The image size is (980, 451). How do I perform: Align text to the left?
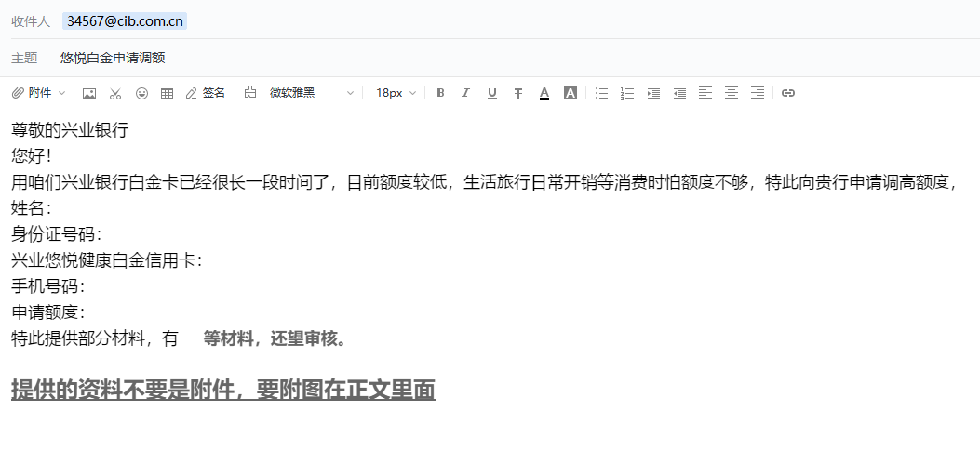[x=705, y=93]
